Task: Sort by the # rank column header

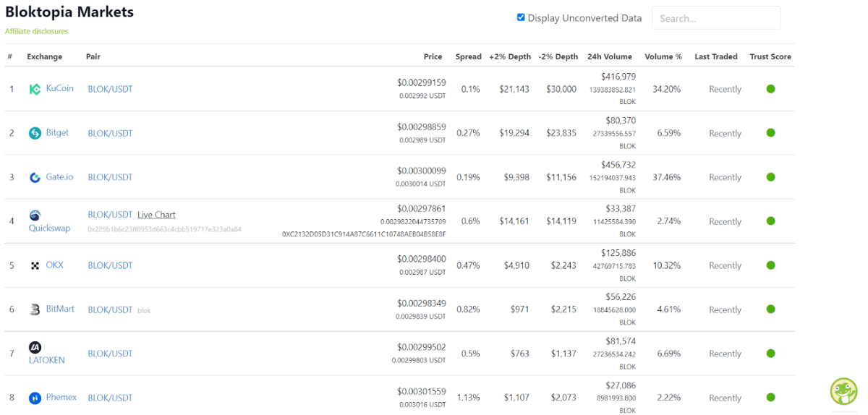Action: tap(10, 56)
